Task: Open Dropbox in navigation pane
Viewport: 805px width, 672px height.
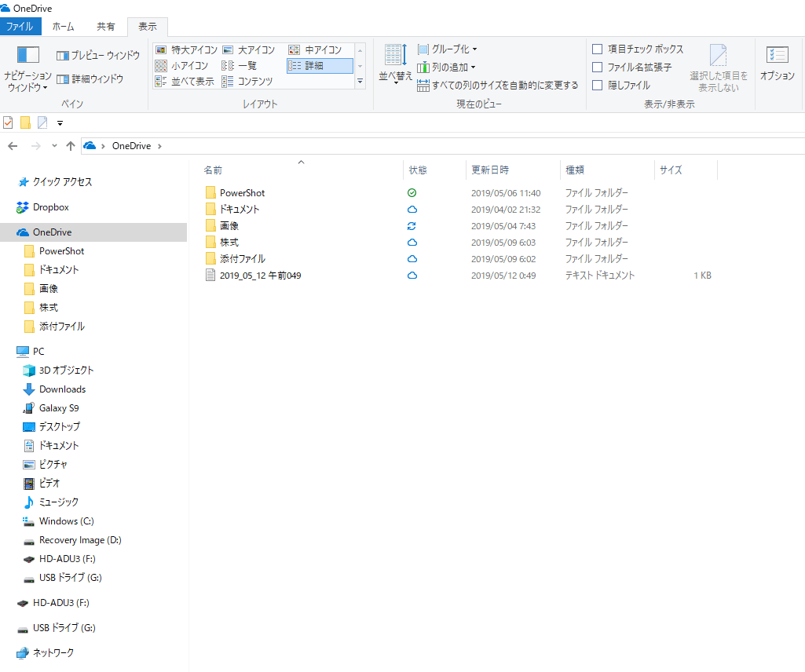Action: tap(51, 207)
